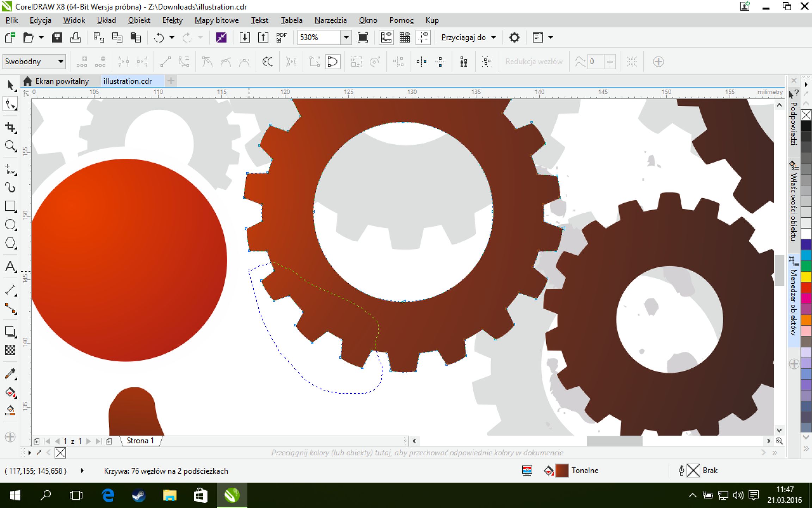
Task: Toggle show guidelines button
Action: (x=423, y=37)
